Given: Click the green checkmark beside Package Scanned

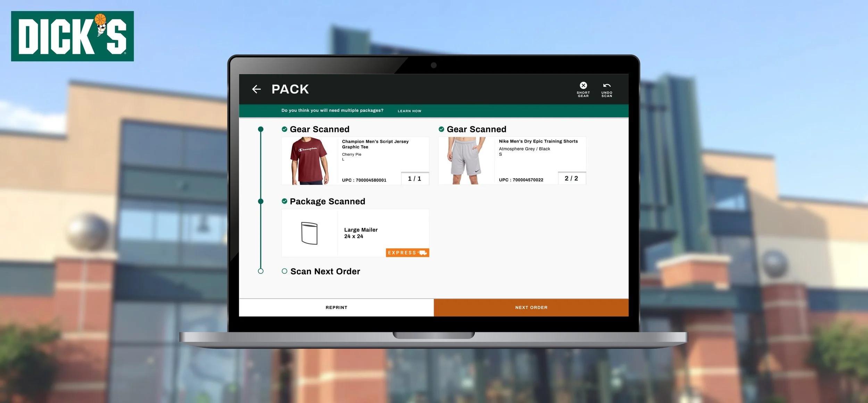Looking at the screenshot, I should coord(284,201).
